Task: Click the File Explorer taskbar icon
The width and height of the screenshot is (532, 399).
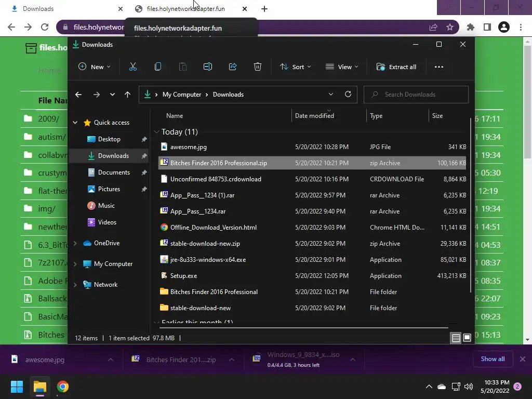Action: (39, 387)
